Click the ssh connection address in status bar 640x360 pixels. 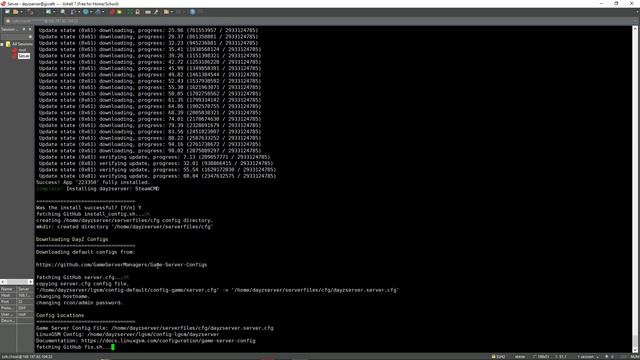pyautogui.click(x=27, y=357)
